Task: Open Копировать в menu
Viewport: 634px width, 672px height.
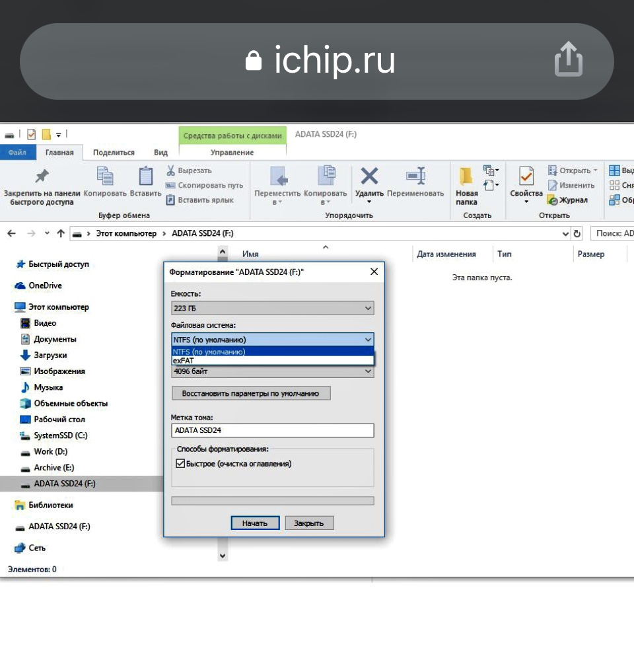Action: pos(326,185)
